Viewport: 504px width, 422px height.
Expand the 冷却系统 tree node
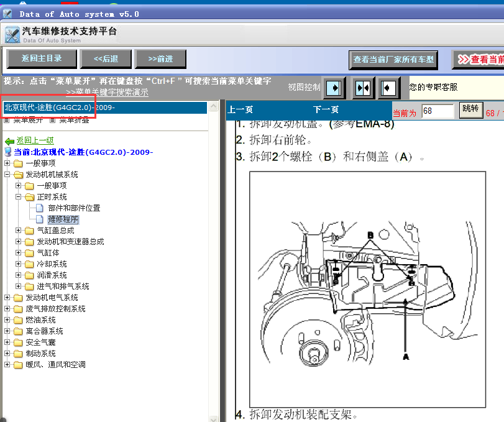tap(19, 264)
